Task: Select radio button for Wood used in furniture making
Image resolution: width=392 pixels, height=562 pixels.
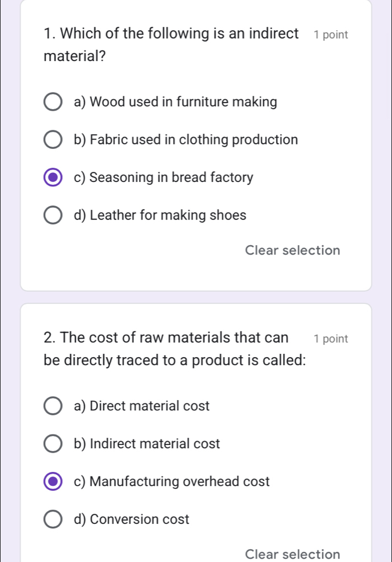Action: tap(53, 103)
